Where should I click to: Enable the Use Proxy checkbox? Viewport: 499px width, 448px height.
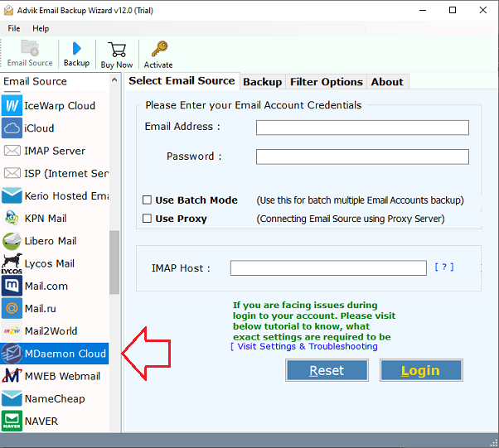[147, 219]
